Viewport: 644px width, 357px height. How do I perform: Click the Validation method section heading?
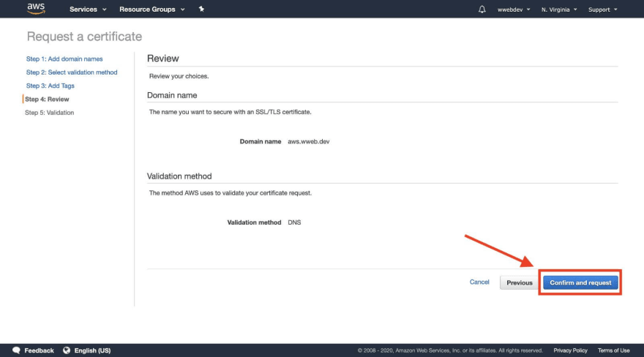(179, 176)
